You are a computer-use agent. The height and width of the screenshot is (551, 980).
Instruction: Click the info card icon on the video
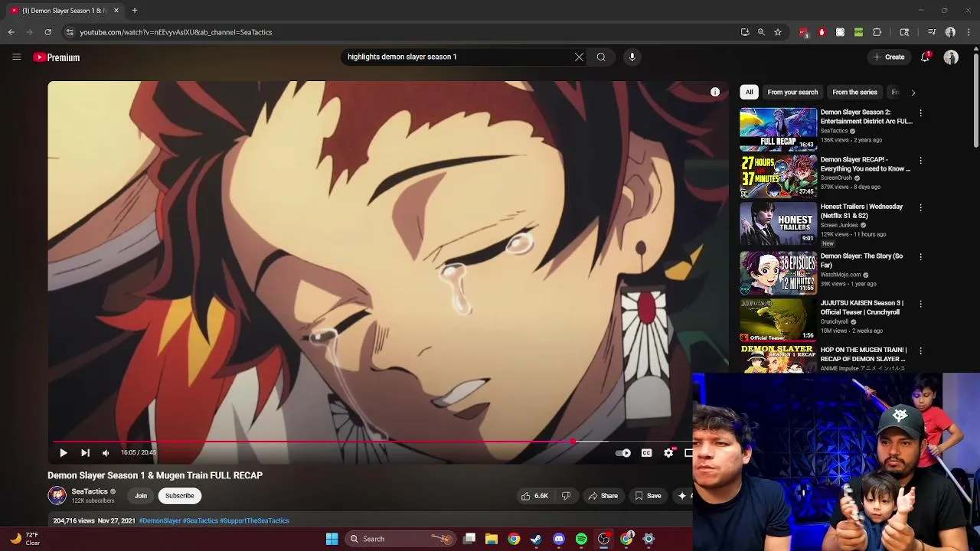[x=715, y=92]
